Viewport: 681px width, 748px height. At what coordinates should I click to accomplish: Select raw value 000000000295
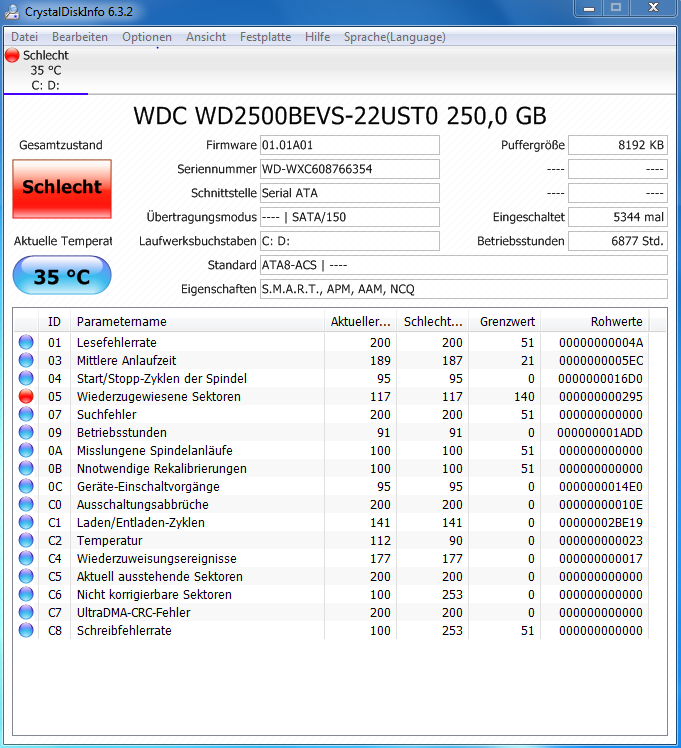pyautogui.click(x=600, y=396)
